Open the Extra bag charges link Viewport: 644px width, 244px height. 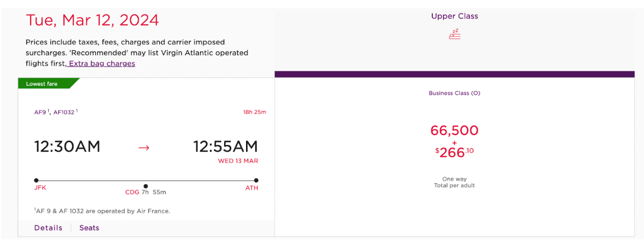[x=101, y=63]
